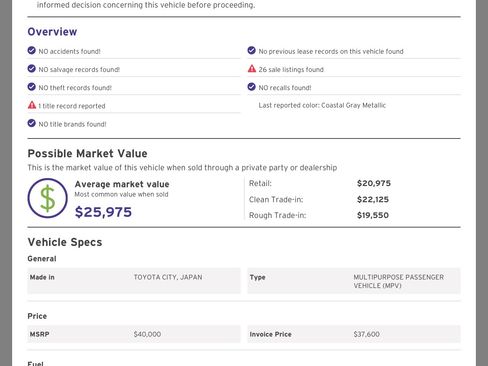
Task: Click the warning triangle beside 1 title record reported
Action: (x=32, y=105)
